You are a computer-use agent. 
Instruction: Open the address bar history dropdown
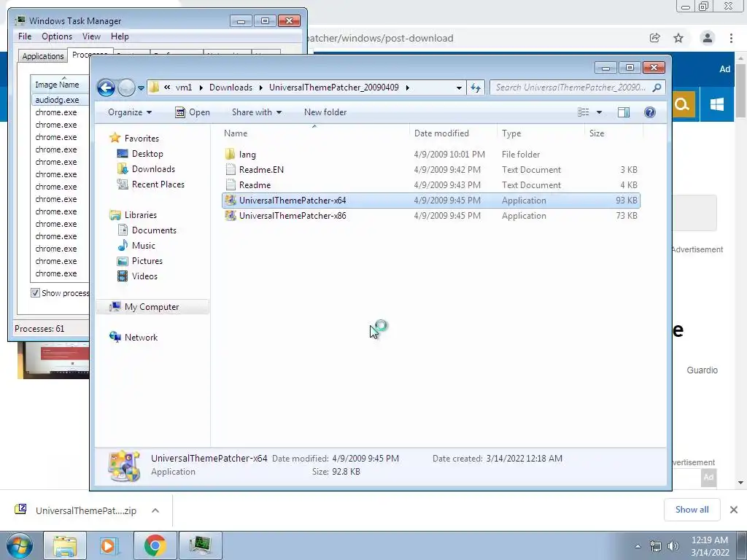pos(459,87)
